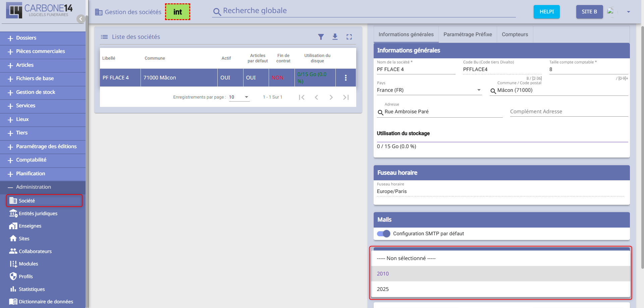Viewport: 644px width, 308px height.
Task: Click the SITE B button
Action: pos(589,12)
